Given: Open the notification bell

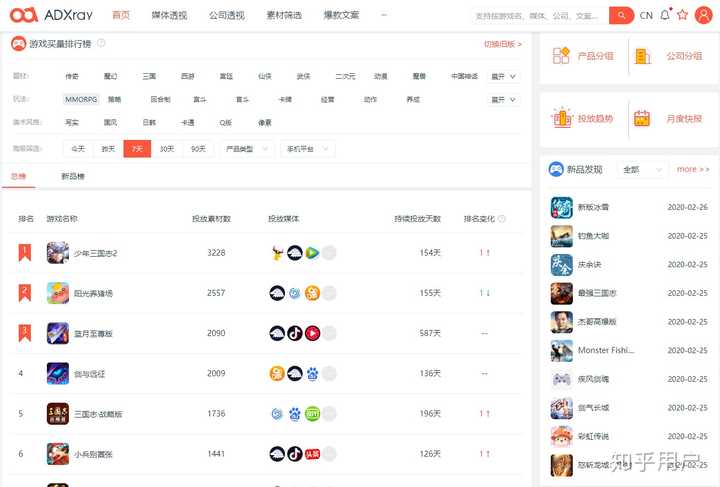Looking at the screenshot, I should (x=665, y=15).
